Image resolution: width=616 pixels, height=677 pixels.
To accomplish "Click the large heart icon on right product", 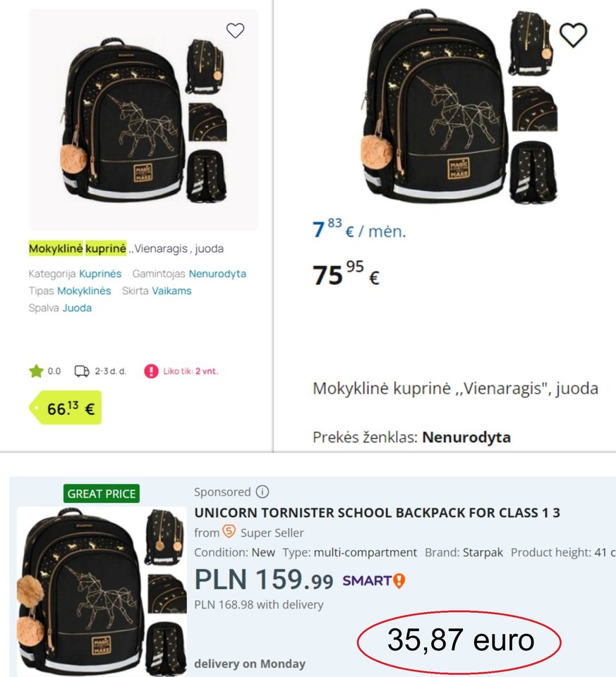I will click(x=573, y=35).
